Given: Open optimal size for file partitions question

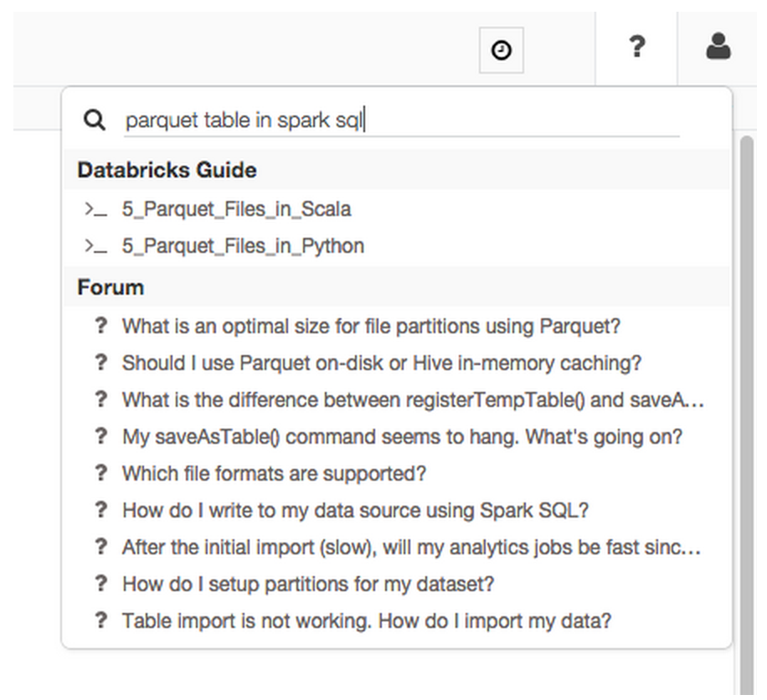Looking at the screenshot, I should 371,326.
